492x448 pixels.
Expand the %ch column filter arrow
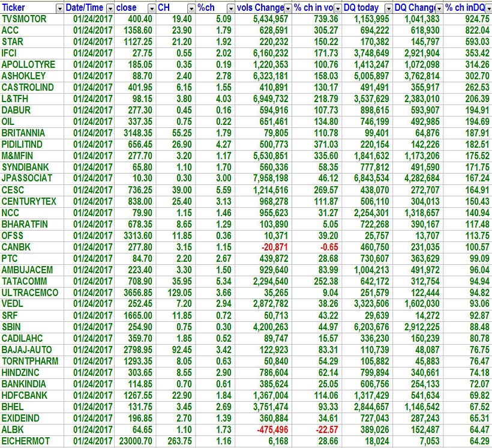[230, 8]
